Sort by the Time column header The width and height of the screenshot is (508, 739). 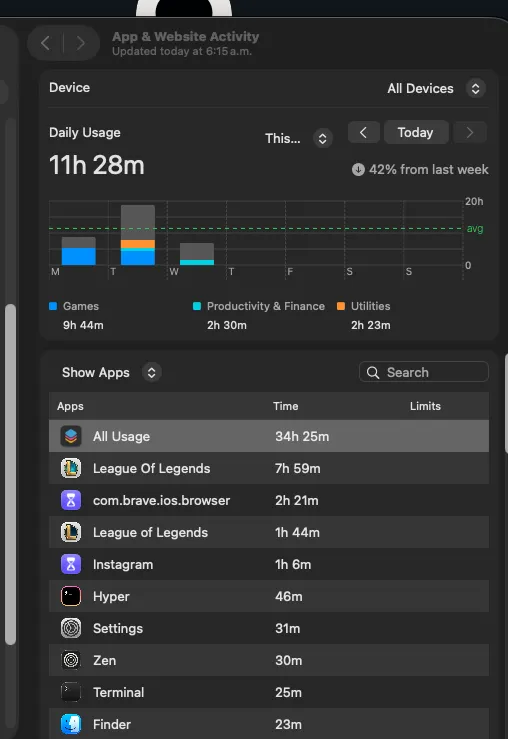point(286,406)
